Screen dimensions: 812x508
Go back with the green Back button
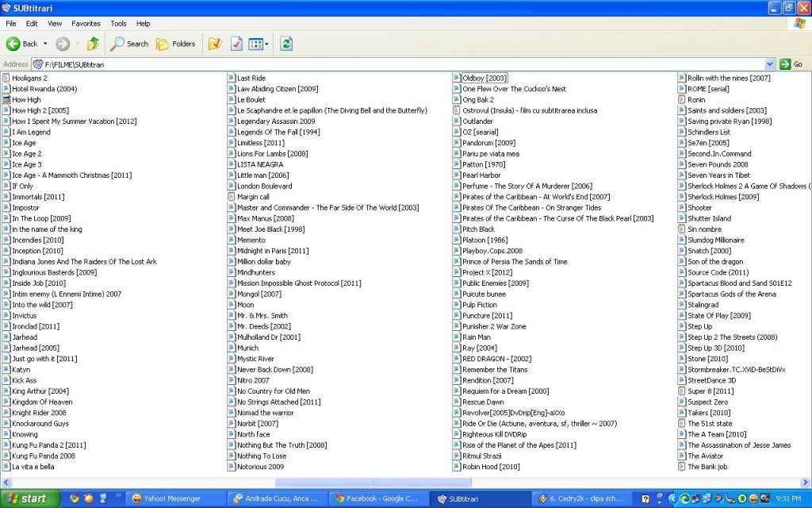coord(21,44)
